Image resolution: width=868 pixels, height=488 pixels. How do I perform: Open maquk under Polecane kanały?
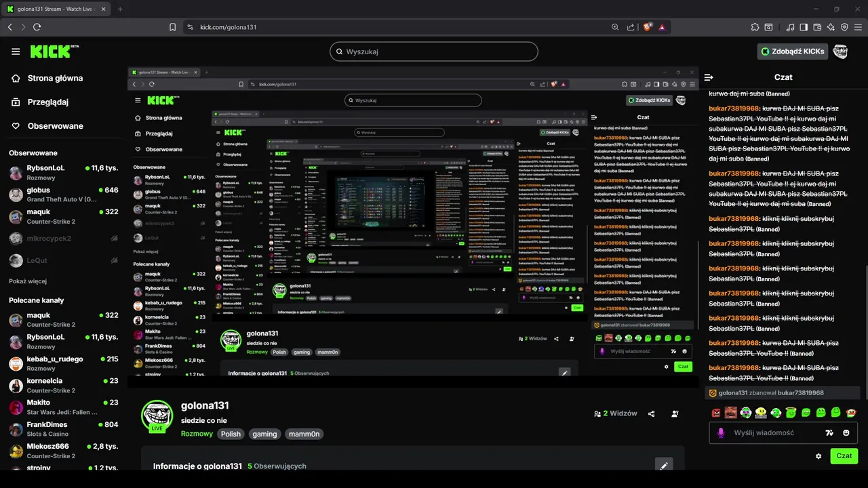[64, 320]
